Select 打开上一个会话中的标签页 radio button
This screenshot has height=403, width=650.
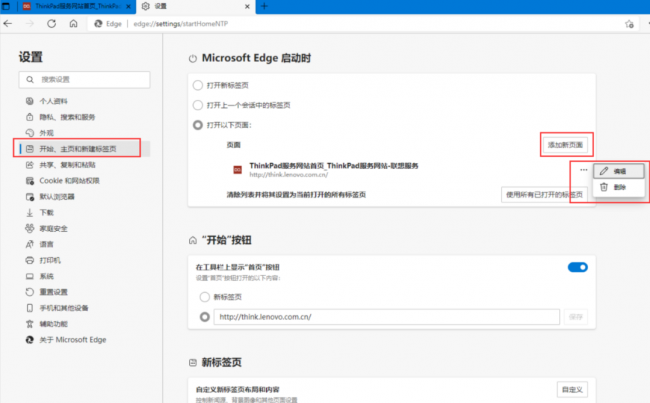pyautogui.click(x=198, y=105)
